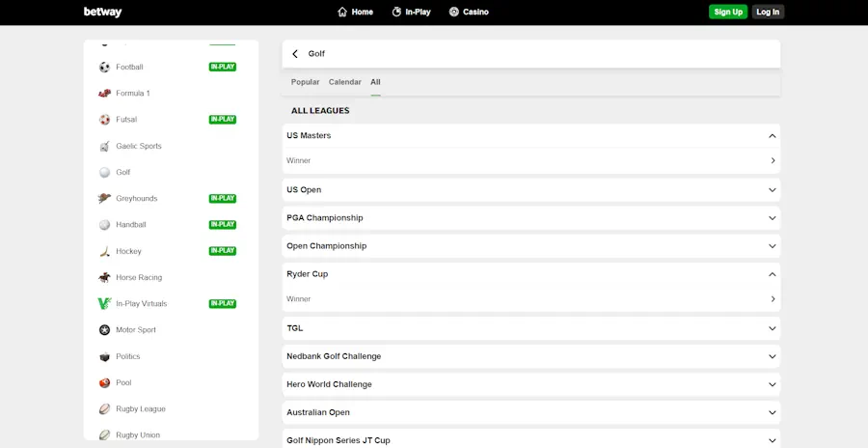Viewport: 868px width, 448px height.
Task: Click the "Golf" page title
Action: tap(316, 54)
